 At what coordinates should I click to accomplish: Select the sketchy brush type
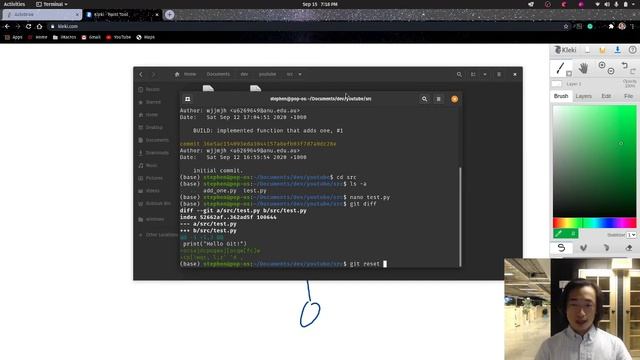607,248
